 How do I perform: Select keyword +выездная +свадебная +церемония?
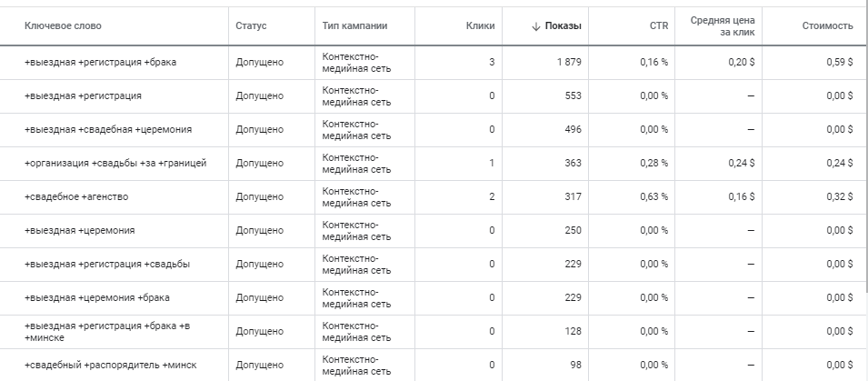(108, 130)
